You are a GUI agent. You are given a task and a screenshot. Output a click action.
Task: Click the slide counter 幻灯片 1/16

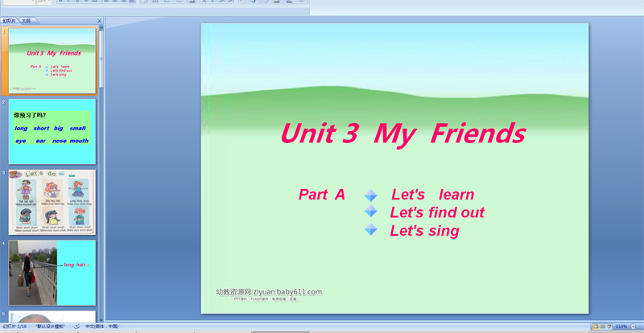click(14, 327)
